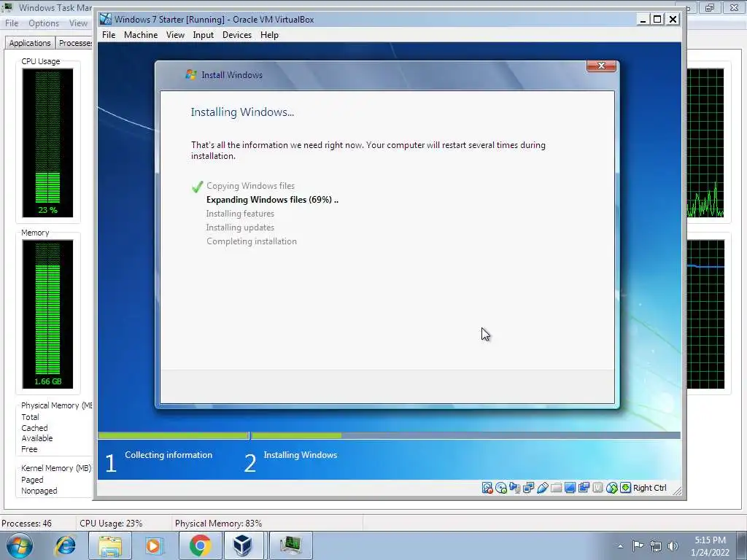Click the Action Center flag tray icon

pyautogui.click(x=638, y=545)
